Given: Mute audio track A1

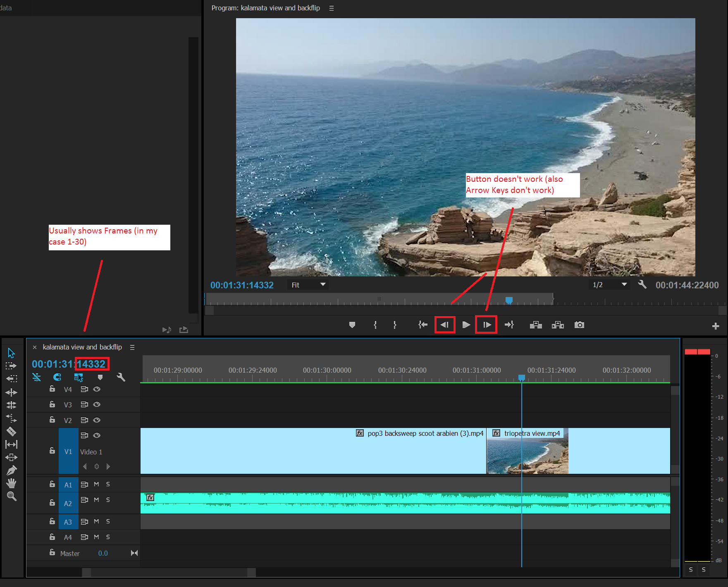Looking at the screenshot, I should click(96, 484).
